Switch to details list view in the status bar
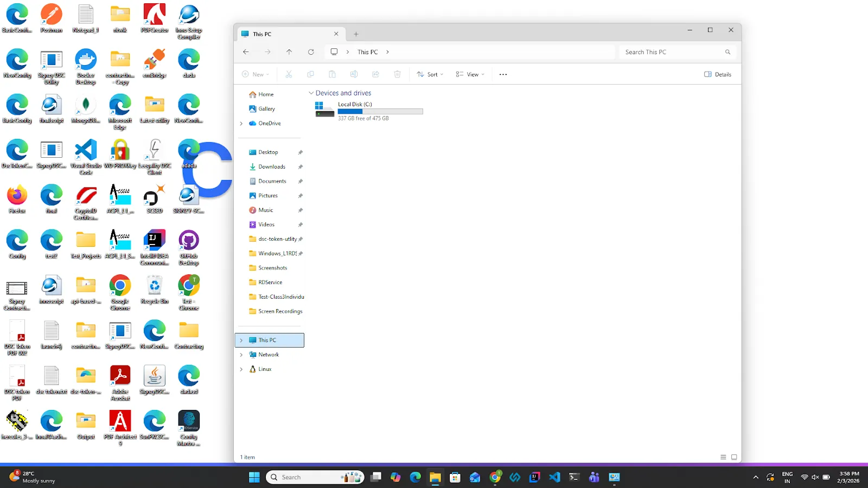868x488 pixels. [723, 457]
